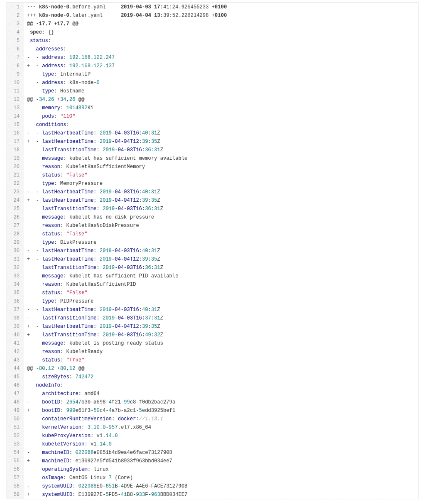This screenshot has height=504, width=424.
Task: Click the reason KubeletHasSufficientMemory
Action: [x=106, y=166]
